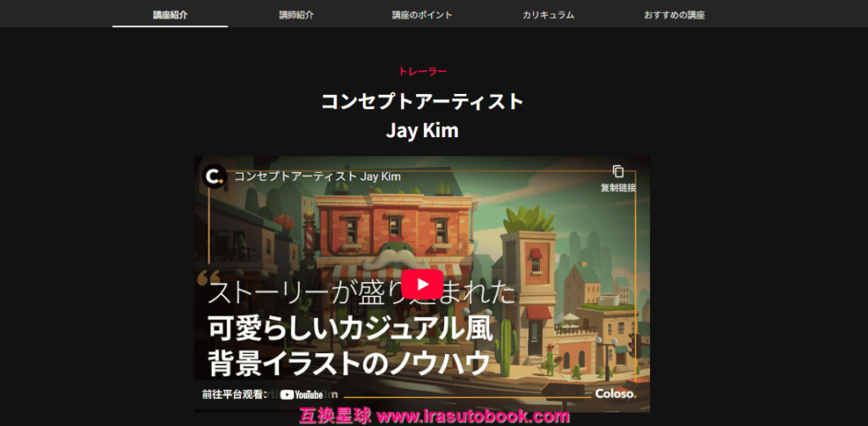Click the YouTube logo in the video
The height and width of the screenshot is (426, 868).
(302, 394)
